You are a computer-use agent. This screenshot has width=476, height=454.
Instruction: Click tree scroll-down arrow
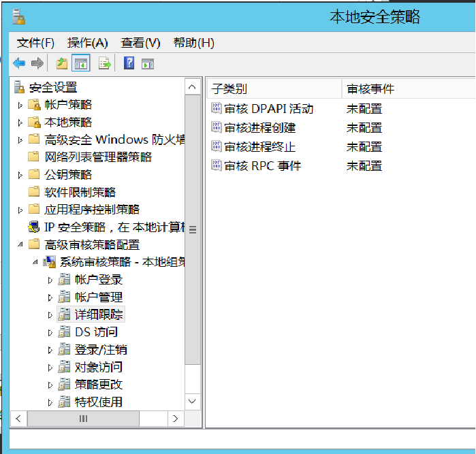coord(192,401)
